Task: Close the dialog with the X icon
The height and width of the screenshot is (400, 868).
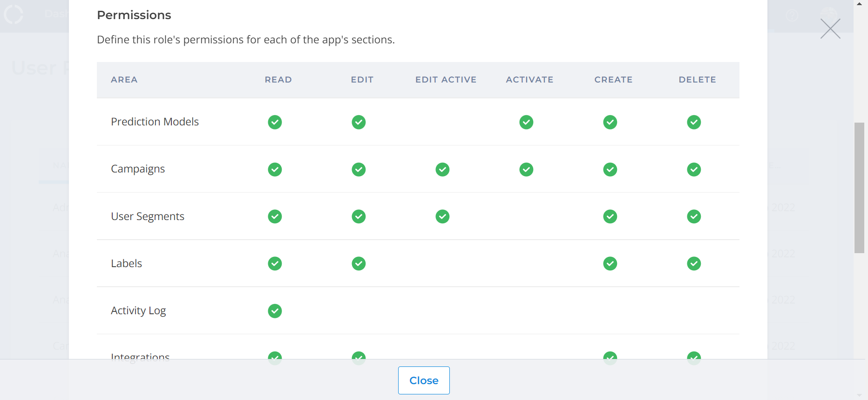Action: [830, 29]
